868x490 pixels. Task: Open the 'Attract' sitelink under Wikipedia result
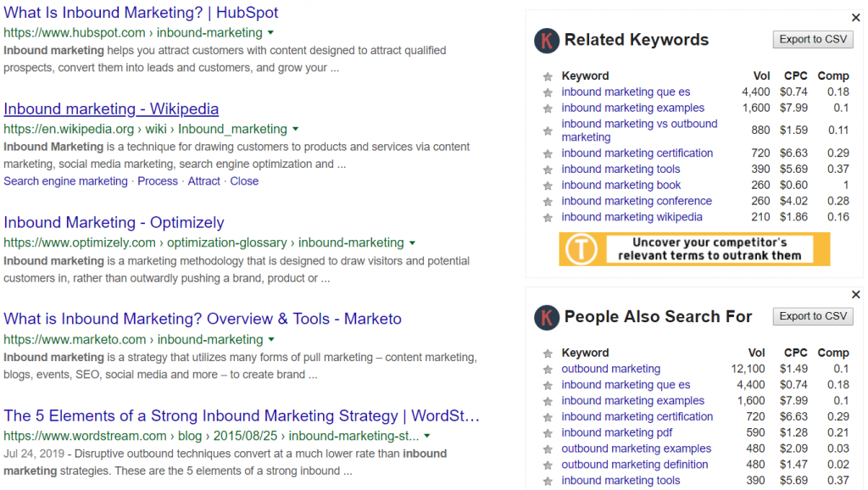(x=203, y=181)
